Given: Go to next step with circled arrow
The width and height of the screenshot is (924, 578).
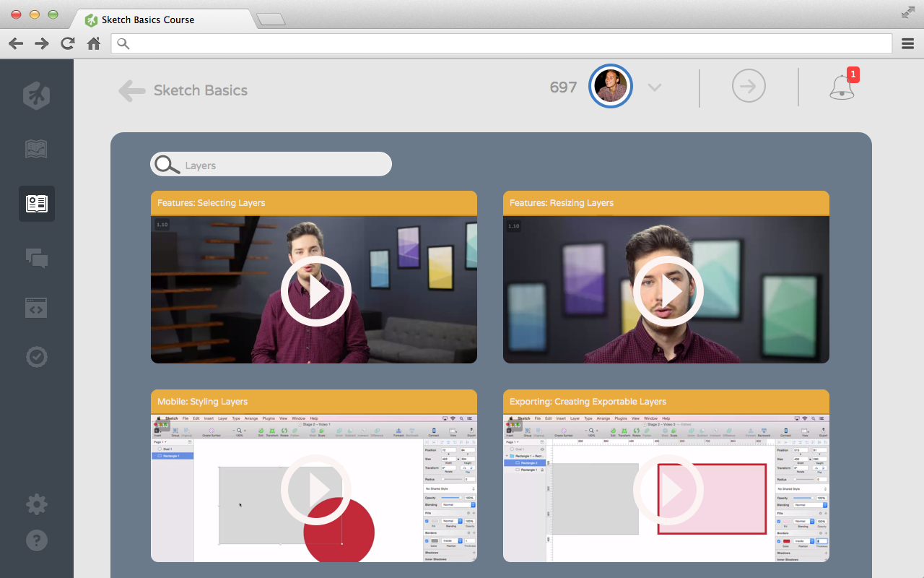Looking at the screenshot, I should coord(749,87).
